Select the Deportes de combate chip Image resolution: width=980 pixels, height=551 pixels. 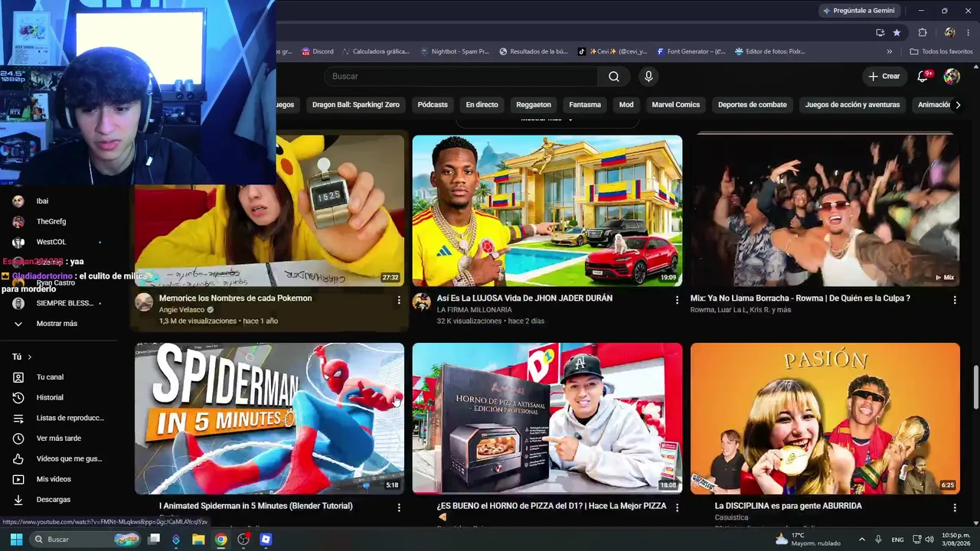pos(753,105)
